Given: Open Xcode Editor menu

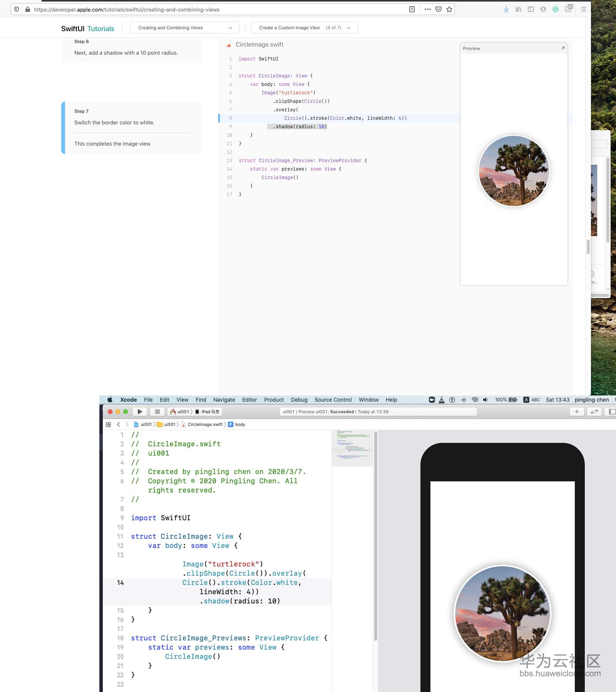Looking at the screenshot, I should pyautogui.click(x=249, y=400).
